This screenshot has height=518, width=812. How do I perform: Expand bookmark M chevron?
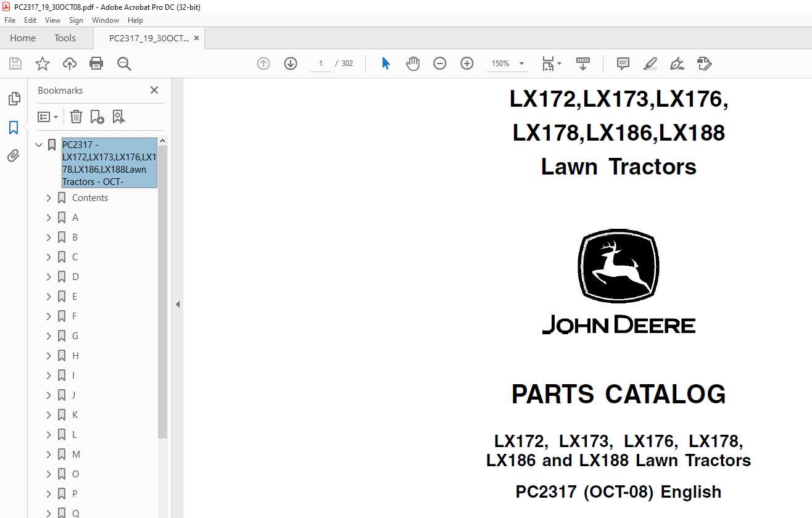coord(49,454)
